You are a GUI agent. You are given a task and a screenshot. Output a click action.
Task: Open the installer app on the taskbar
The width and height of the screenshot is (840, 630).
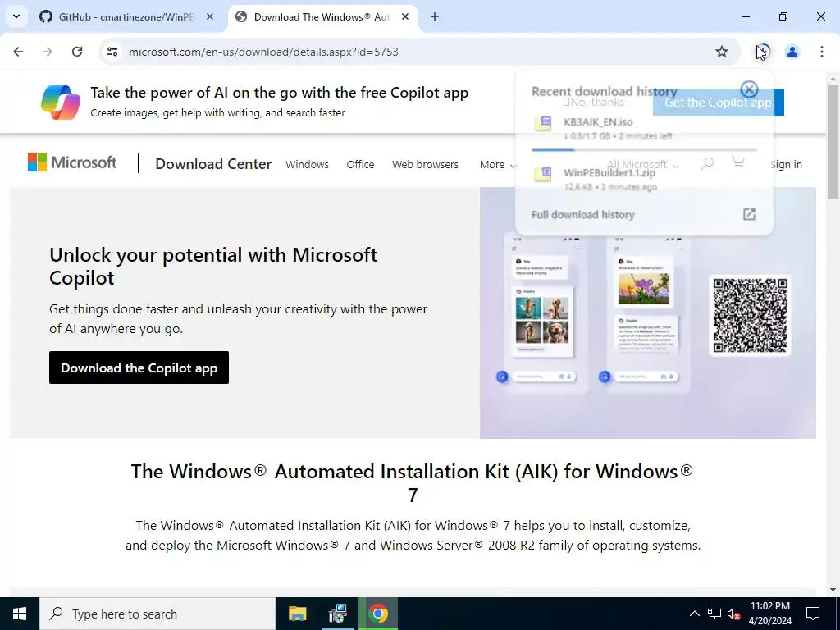(x=337, y=614)
